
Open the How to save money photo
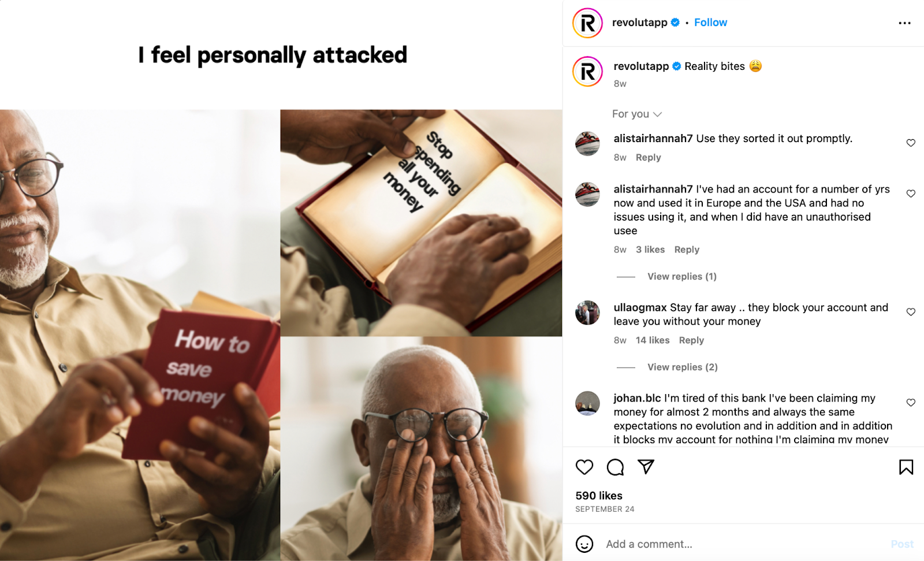click(x=140, y=335)
